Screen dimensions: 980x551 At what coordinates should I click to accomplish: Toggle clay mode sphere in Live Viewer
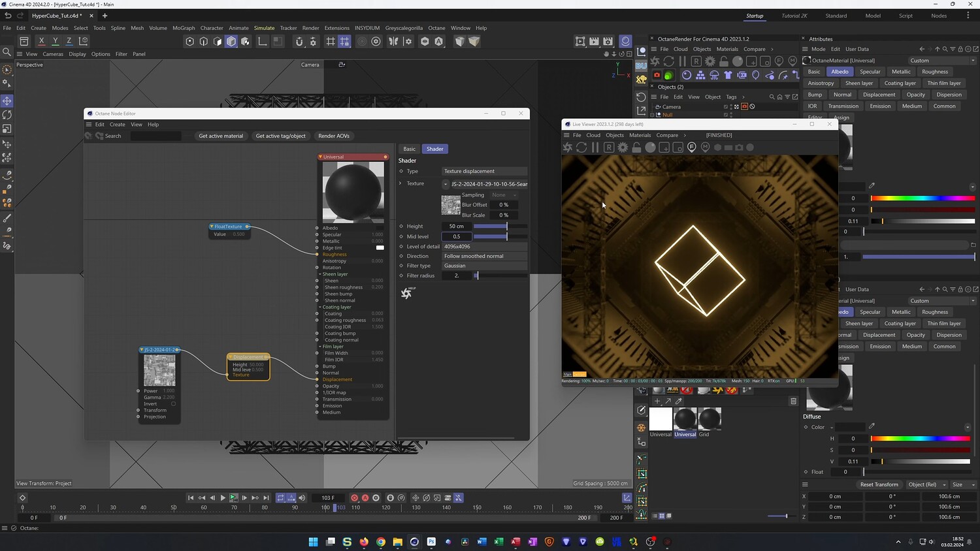coord(650,148)
